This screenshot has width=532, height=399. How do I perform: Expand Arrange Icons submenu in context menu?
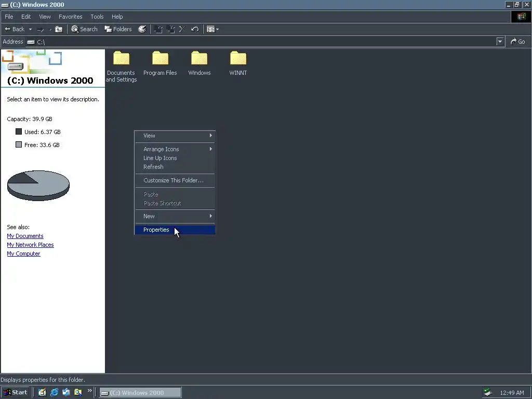click(175, 149)
